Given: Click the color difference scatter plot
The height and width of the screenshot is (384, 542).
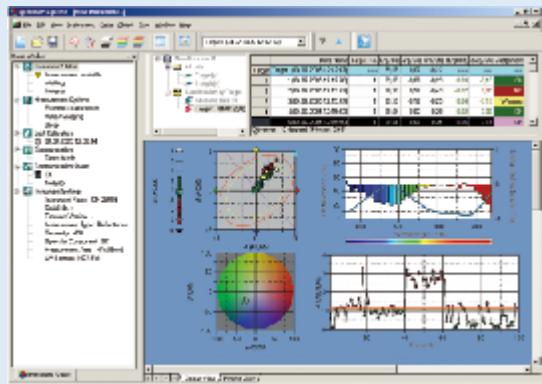Looking at the screenshot, I should coord(256,190).
